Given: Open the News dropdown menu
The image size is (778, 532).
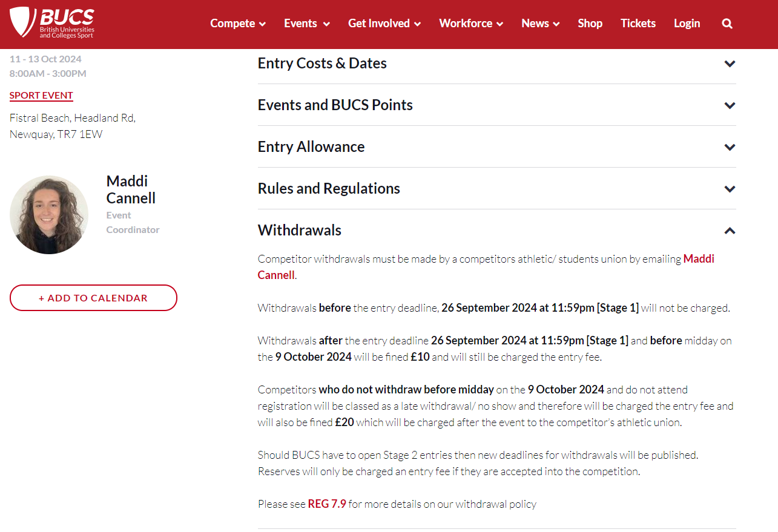Looking at the screenshot, I should click(541, 24).
